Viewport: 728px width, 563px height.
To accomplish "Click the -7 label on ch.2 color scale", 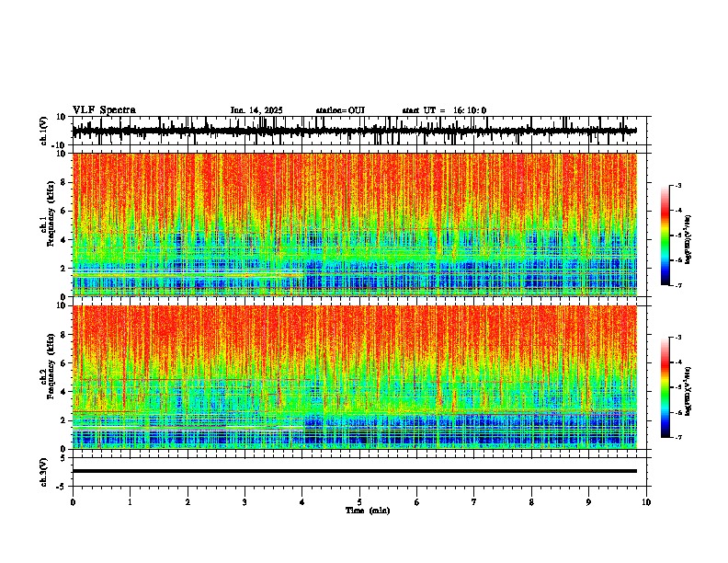I will [x=677, y=437].
